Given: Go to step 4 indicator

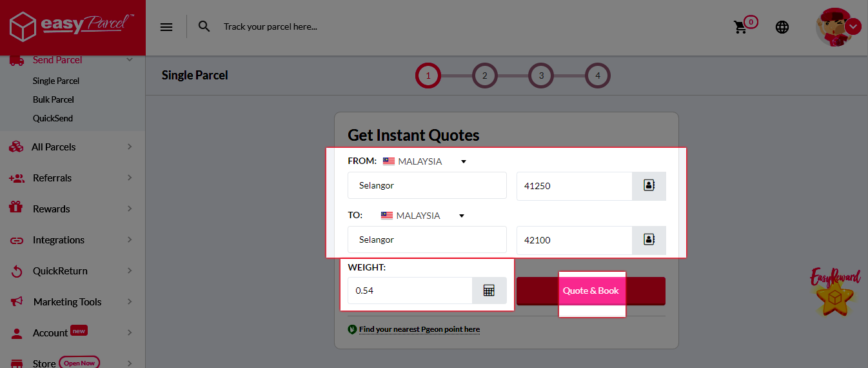Looking at the screenshot, I should (598, 76).
